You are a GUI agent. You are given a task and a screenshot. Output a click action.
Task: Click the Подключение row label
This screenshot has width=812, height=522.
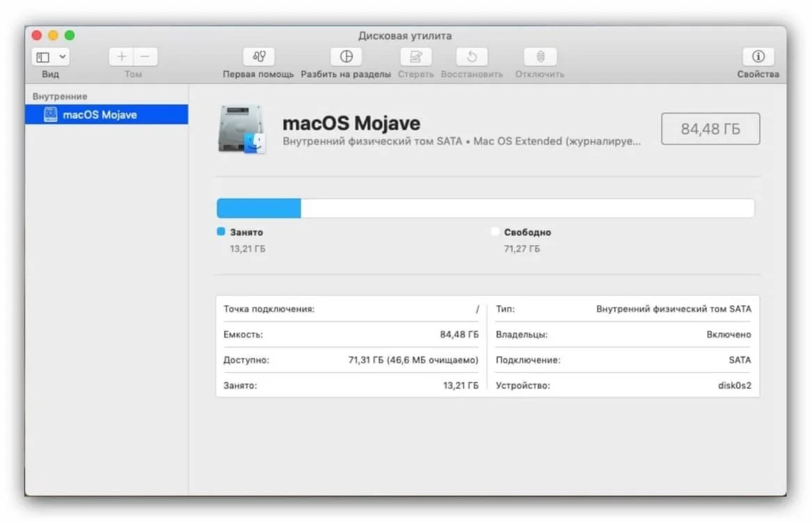pos(527,360)
